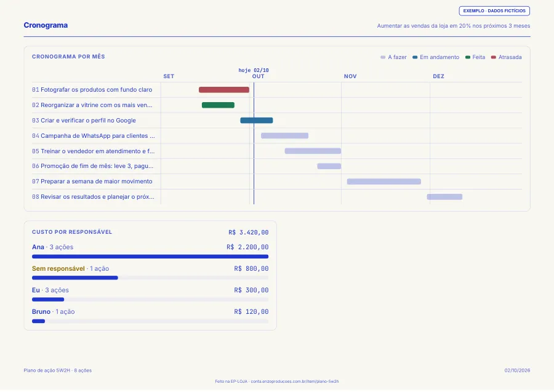Click '03 Criar e verificar o perfil no Google'
The width and height of the screenshot is (554, 392).
tap(84, 121)
